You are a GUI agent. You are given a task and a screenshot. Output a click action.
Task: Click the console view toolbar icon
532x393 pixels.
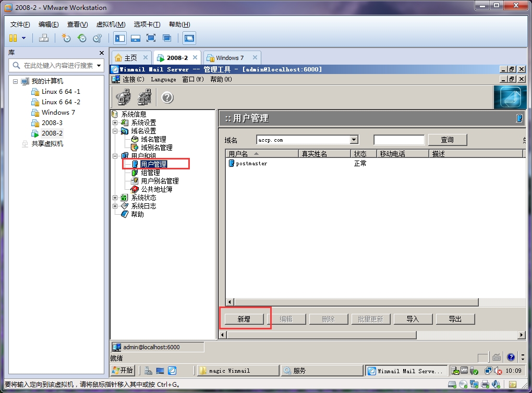pyautogui.click(x=189, y=38)
